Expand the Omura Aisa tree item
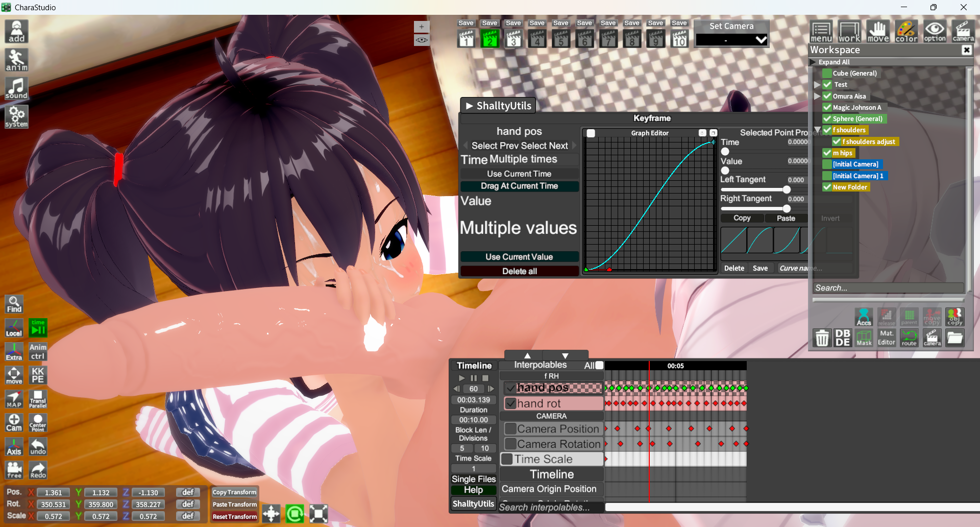 tap(817, 96)
